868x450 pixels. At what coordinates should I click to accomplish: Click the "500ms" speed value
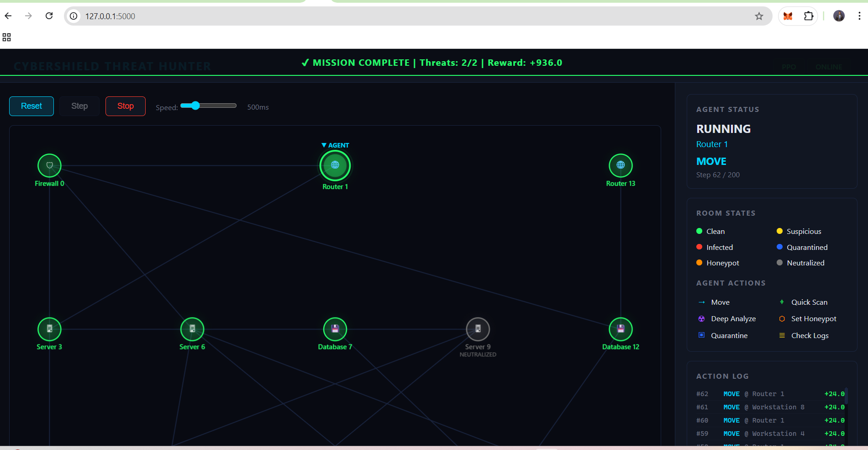click(258, 107)
